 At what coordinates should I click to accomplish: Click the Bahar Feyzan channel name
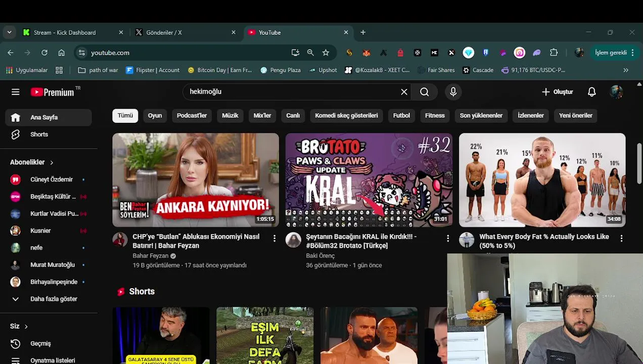[x=151, y=256]
